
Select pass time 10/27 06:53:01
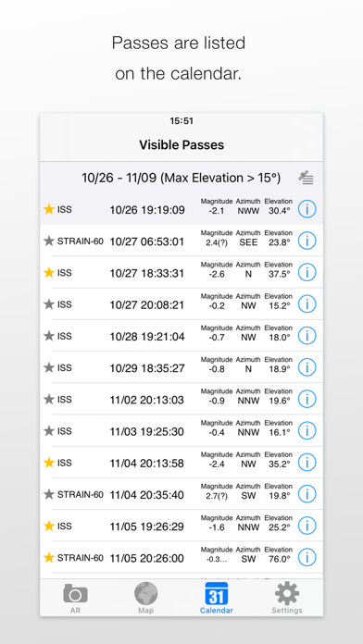(146, 241)
